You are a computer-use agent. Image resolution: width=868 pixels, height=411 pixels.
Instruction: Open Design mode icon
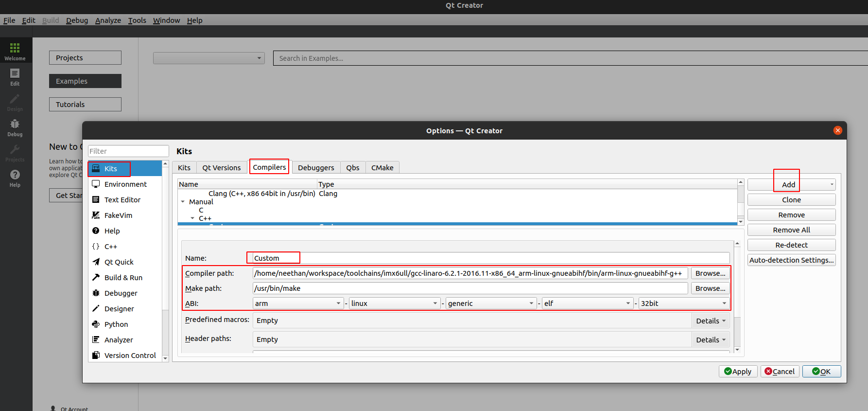coord(15,102)
